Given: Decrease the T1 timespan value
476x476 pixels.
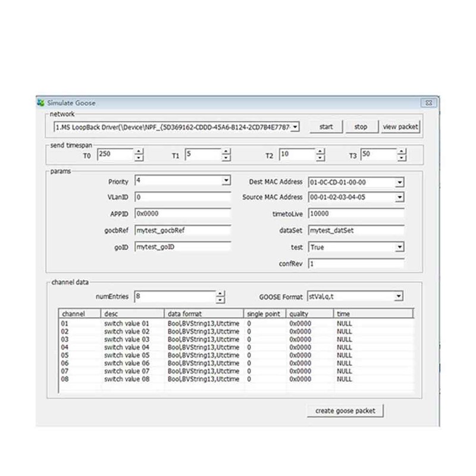Looking at the screenshot, I should click(226, 158).
